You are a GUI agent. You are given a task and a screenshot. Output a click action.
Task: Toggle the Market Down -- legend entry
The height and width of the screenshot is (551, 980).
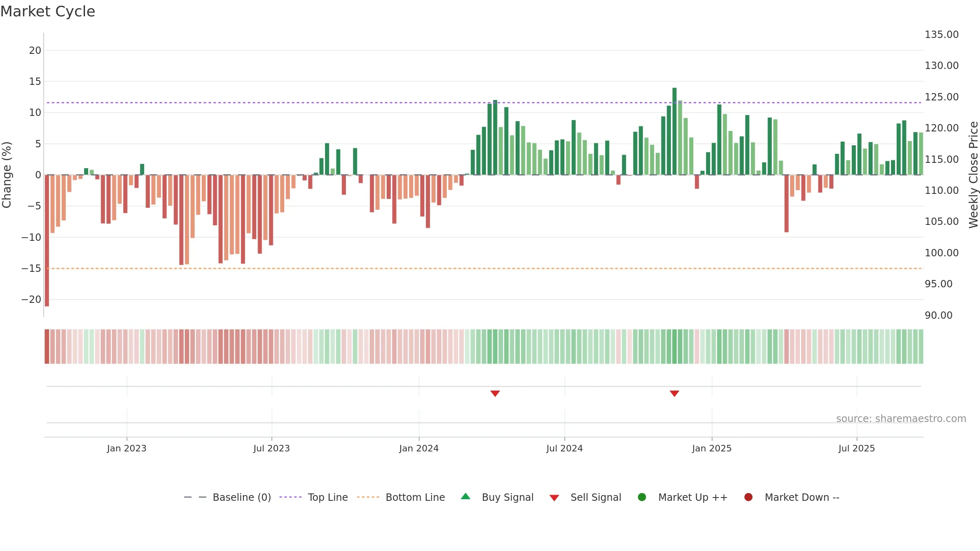[x=792, y=497]
